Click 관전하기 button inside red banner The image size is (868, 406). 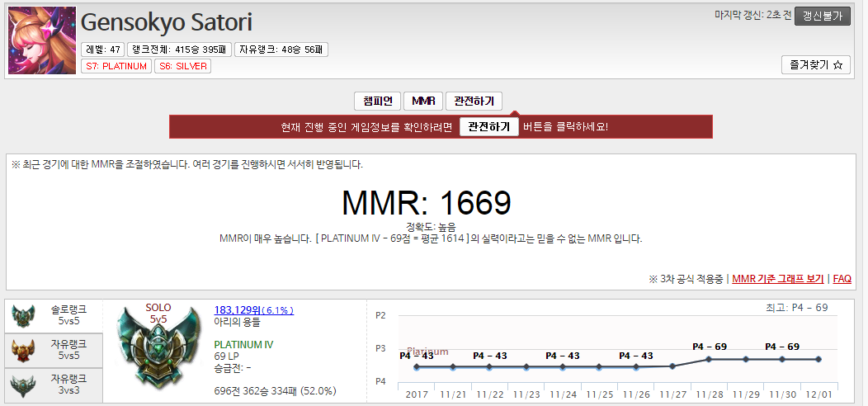coord(488,127)
